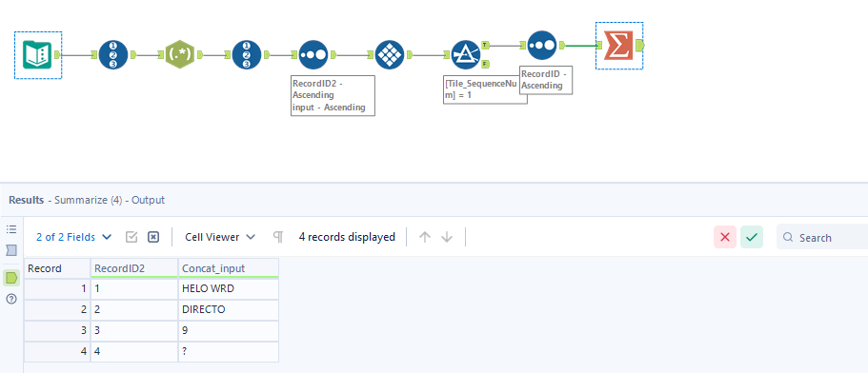
Task: Select the Sort tool labeled RecordID2 Ascending
Action: (313, 54)
